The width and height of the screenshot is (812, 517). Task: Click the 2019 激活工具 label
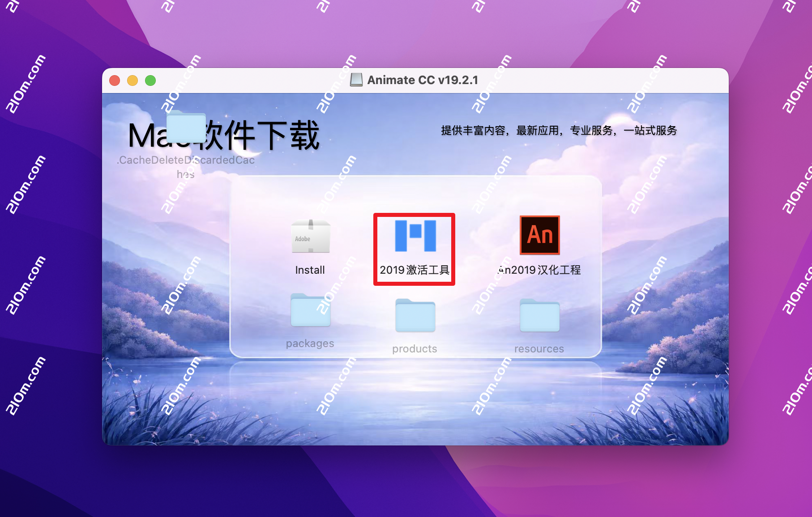pyautogui.click(x=416, y=271)
